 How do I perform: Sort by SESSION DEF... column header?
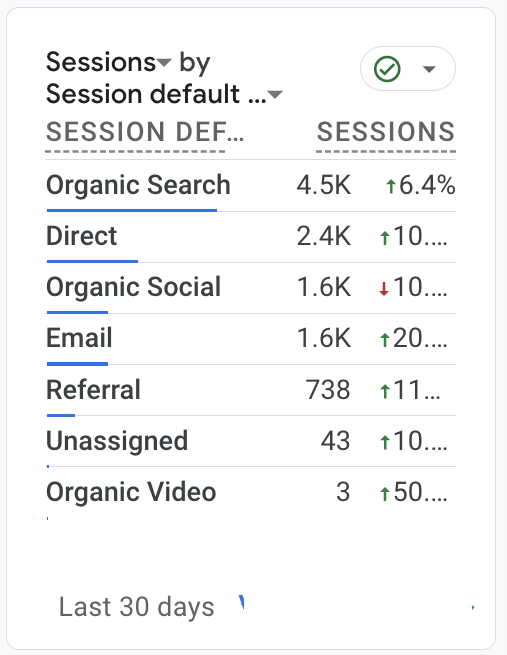click(x=144, y=132)
